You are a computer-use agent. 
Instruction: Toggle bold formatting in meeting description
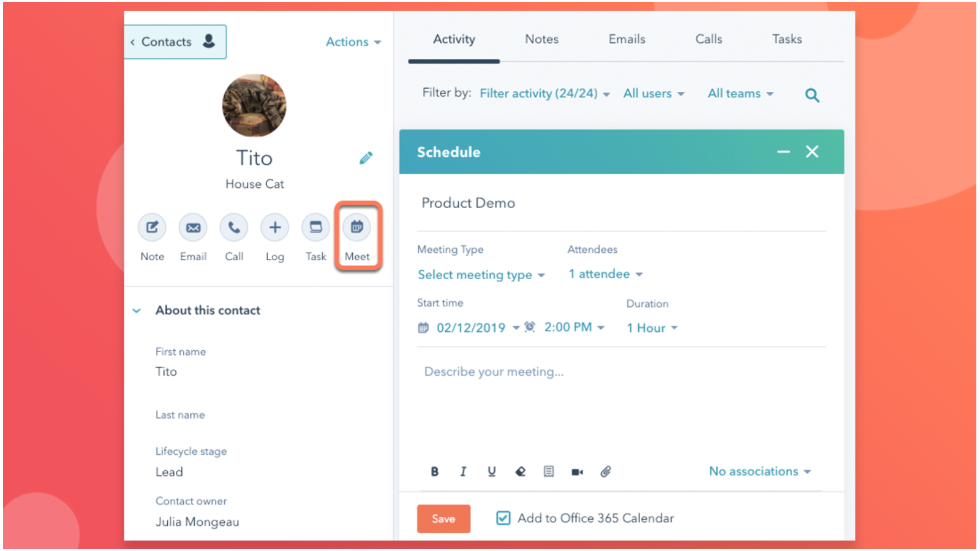pyautogui.click(x=434, y=471)
